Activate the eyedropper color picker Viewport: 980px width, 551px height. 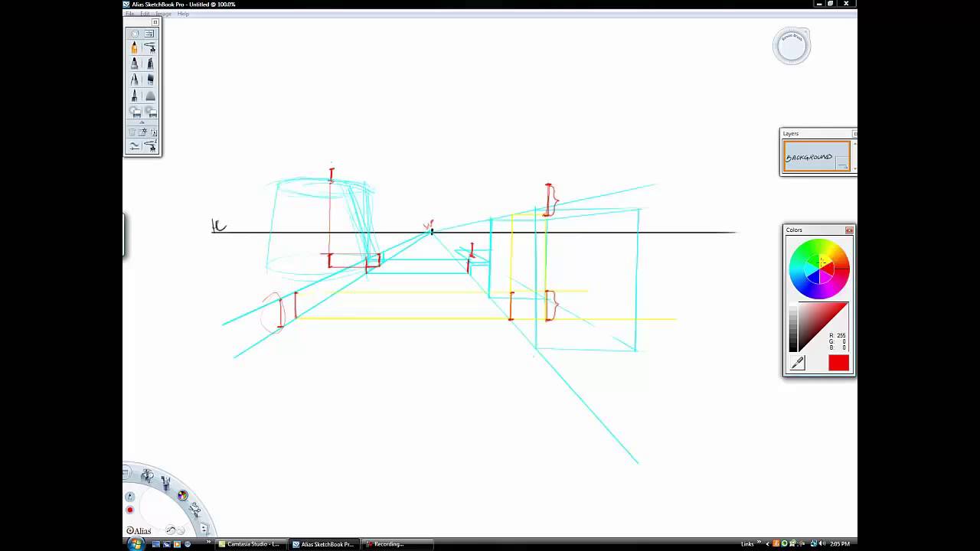[x=797, y=364]
